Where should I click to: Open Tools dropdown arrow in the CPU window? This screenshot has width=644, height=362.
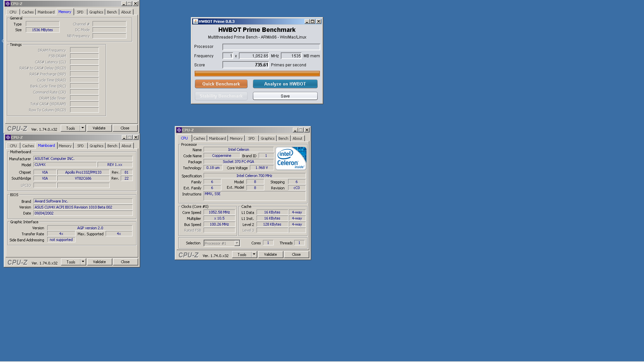(x=254, y=254)
